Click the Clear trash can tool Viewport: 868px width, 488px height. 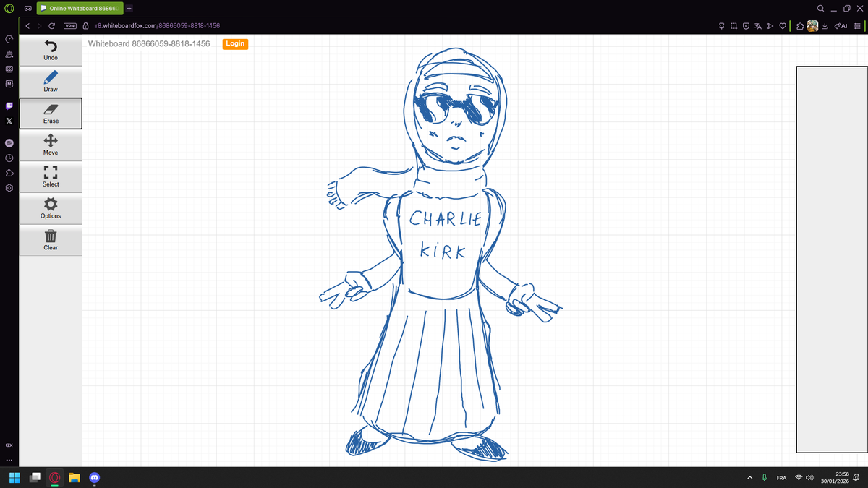point(51,240)
